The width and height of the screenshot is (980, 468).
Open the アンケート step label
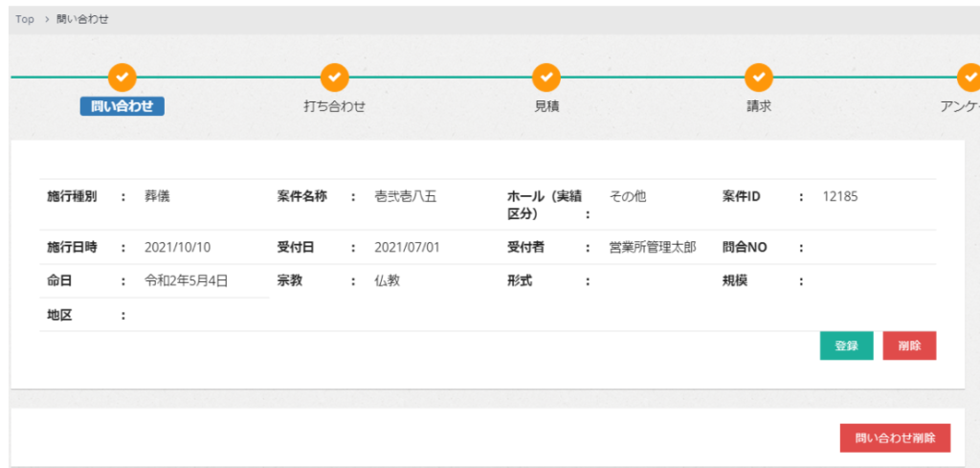960,106
